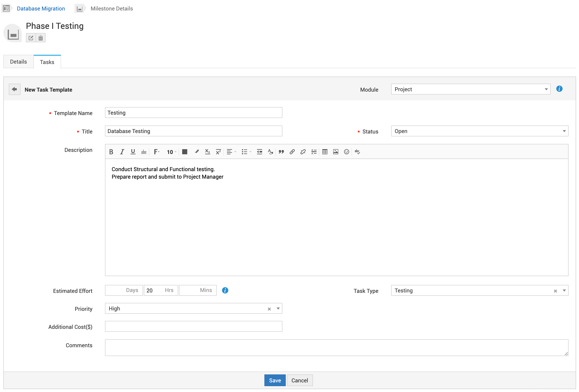Click the Additional Cost input field
The image size is (579, 392).
(193, 327)
